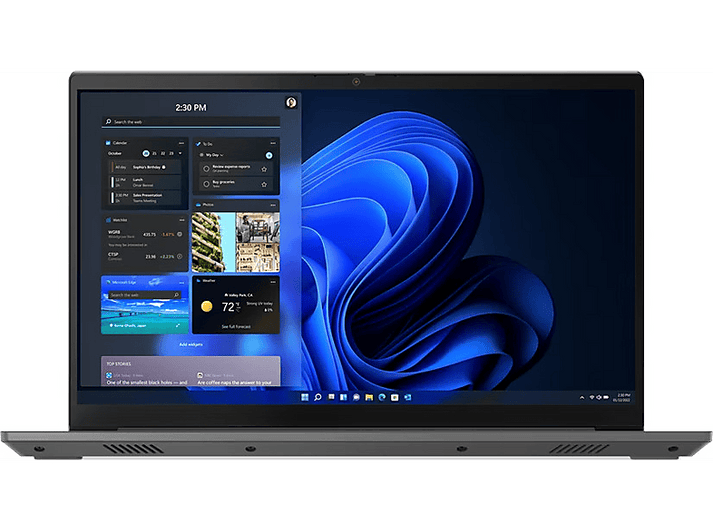
Task: Open the green building photo thumbnail
Action: pyautogui.click(x=213, y=242)
